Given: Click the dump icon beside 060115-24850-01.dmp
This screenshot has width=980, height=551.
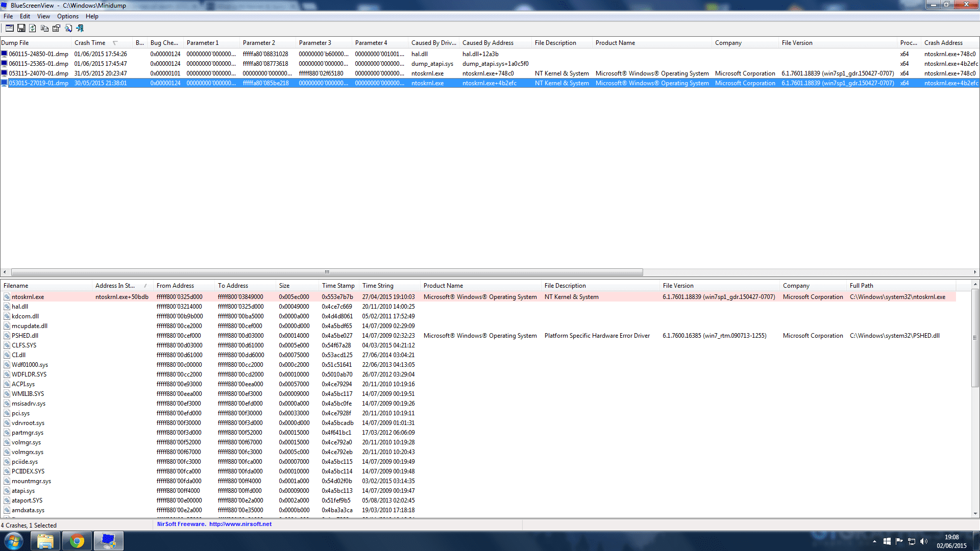Looking at the screenshot, I should pyautogui.click(x=5, y=54).
